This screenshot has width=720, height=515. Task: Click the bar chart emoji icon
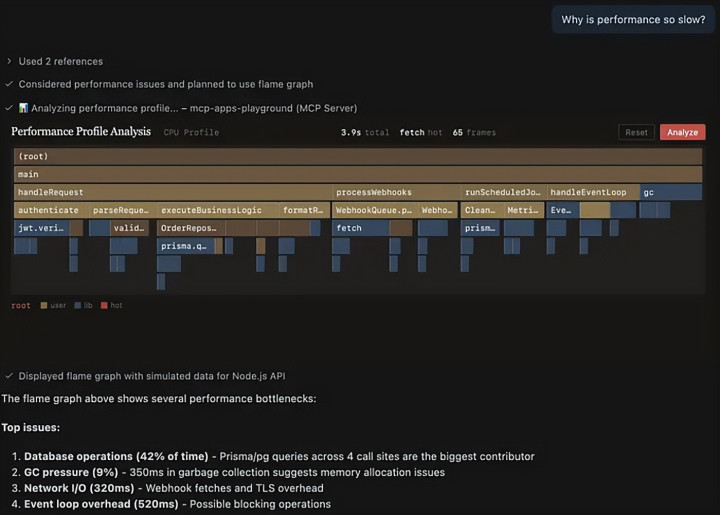point(23,108)
